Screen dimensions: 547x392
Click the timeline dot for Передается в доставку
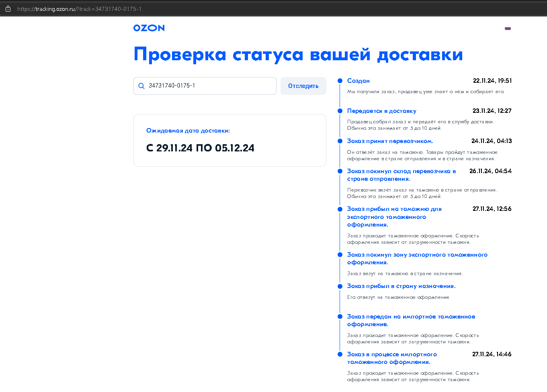point(340,111)
